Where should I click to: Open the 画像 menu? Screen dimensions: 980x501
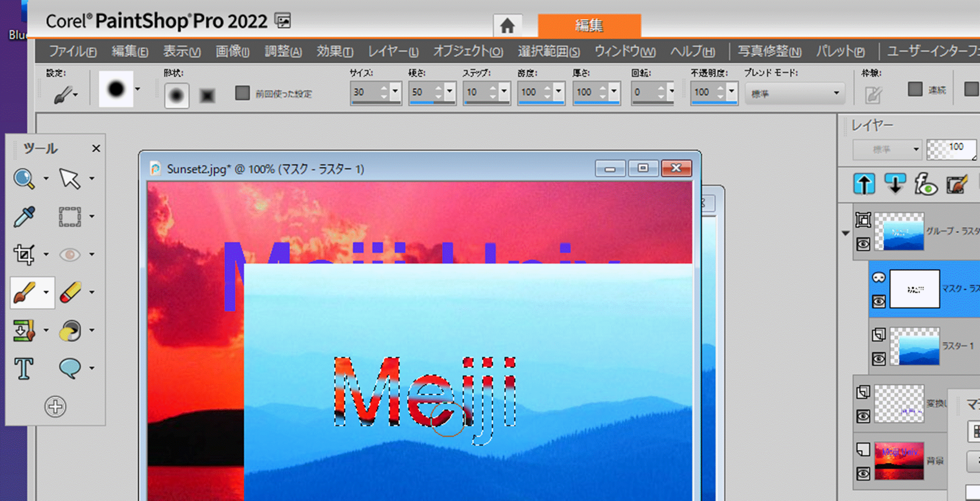232,51
